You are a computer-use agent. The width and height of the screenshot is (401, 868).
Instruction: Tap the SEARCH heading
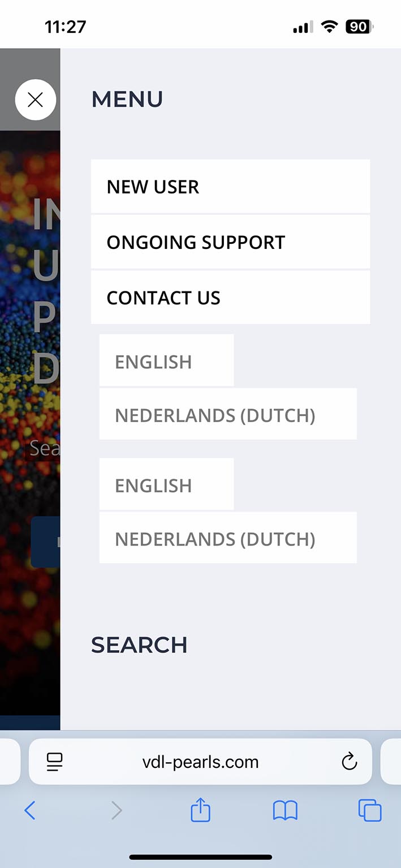pos(139,644)
